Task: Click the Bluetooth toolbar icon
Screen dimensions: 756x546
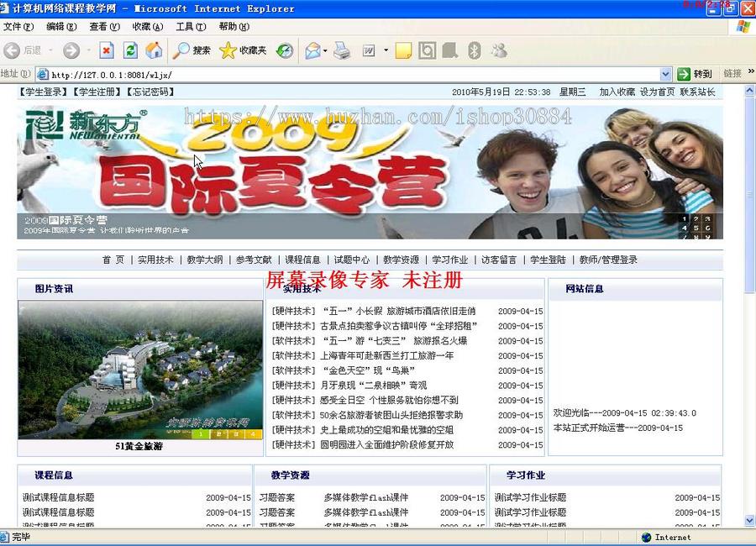Action: (475, 50)
